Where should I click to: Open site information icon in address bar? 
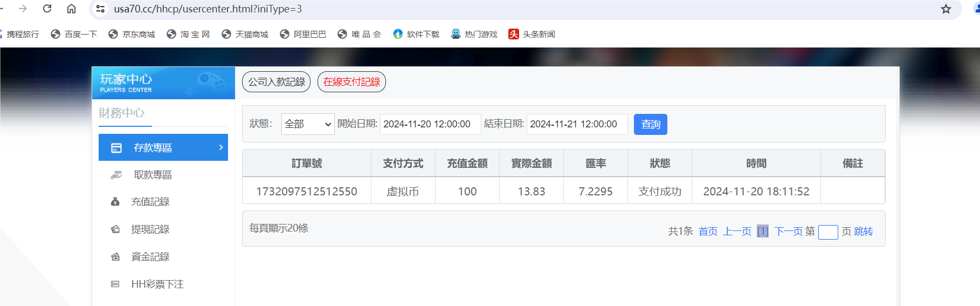[x=100, y=9]
